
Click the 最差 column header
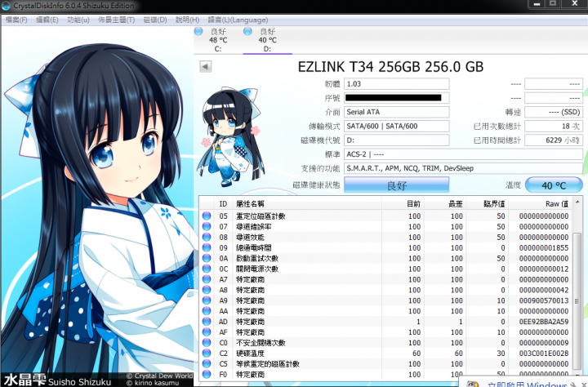[445, 203]
